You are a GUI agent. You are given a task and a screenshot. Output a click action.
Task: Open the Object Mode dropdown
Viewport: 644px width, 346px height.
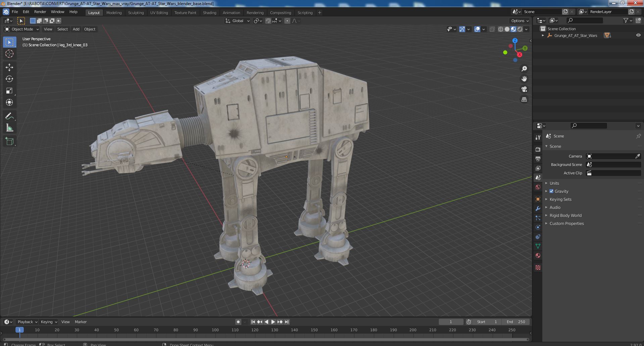22,29
